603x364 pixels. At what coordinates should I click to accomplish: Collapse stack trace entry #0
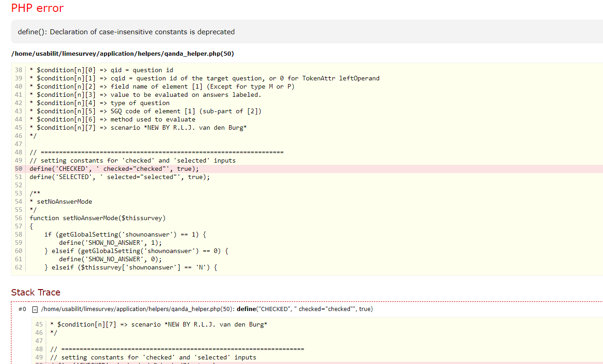35,310
